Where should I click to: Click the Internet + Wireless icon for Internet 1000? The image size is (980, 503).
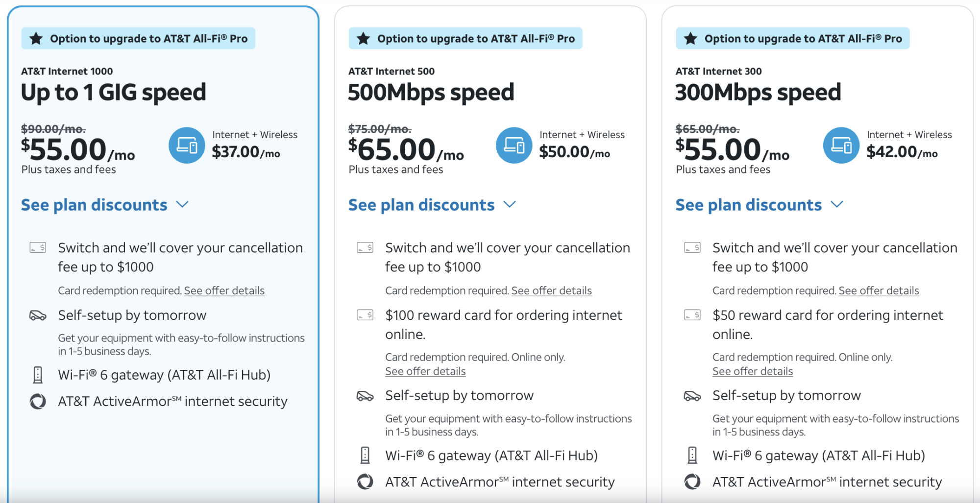pyautogui.click(x=187, y=145)
